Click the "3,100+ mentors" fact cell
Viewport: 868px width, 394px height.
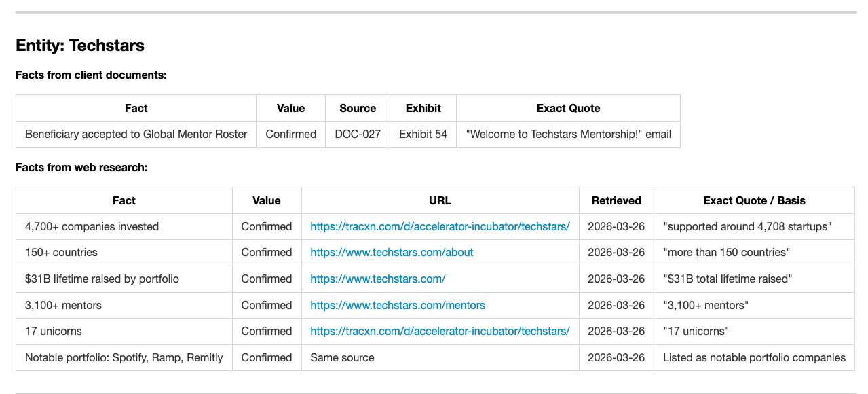124,305
